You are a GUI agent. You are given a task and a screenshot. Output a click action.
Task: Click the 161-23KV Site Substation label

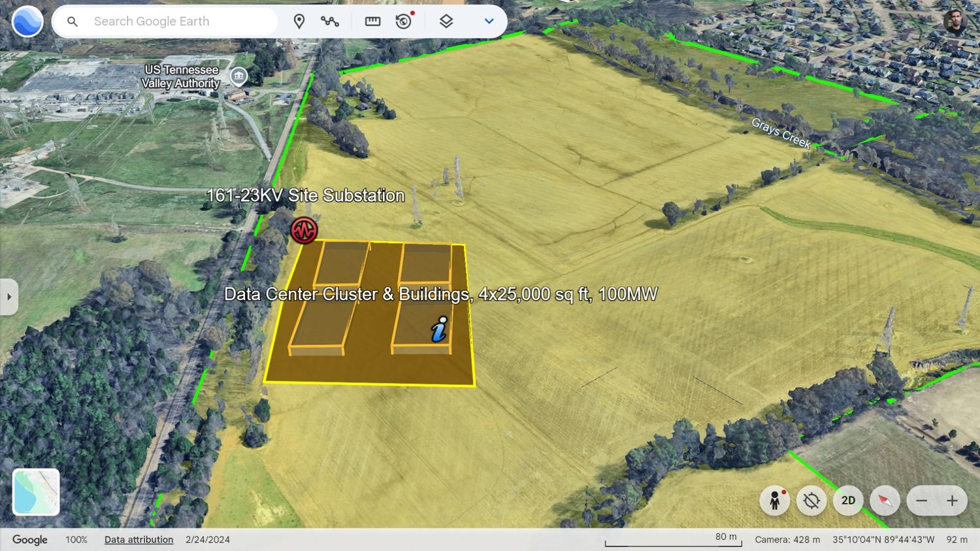[x=305, y=195]
